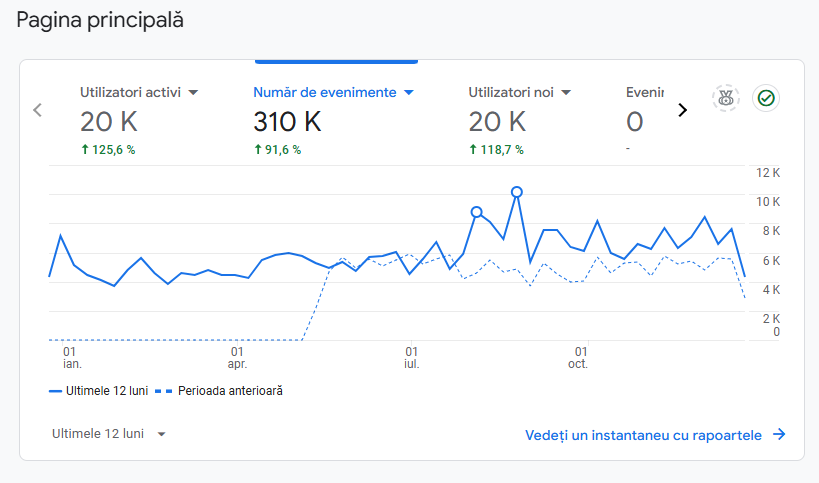Click the lower circled data point on the chart
Screen dimensions: 819x483
coord(476,212)
